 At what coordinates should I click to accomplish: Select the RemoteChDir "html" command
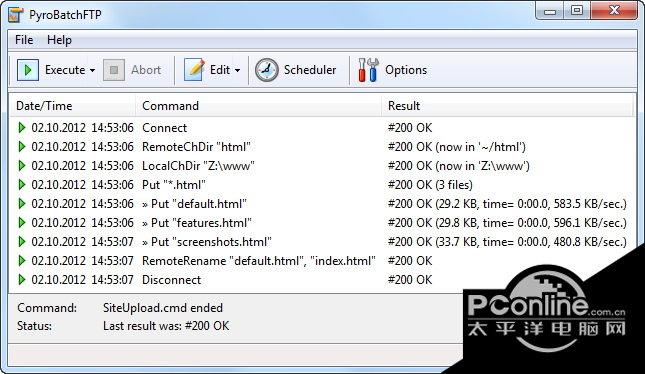[196, 146]
